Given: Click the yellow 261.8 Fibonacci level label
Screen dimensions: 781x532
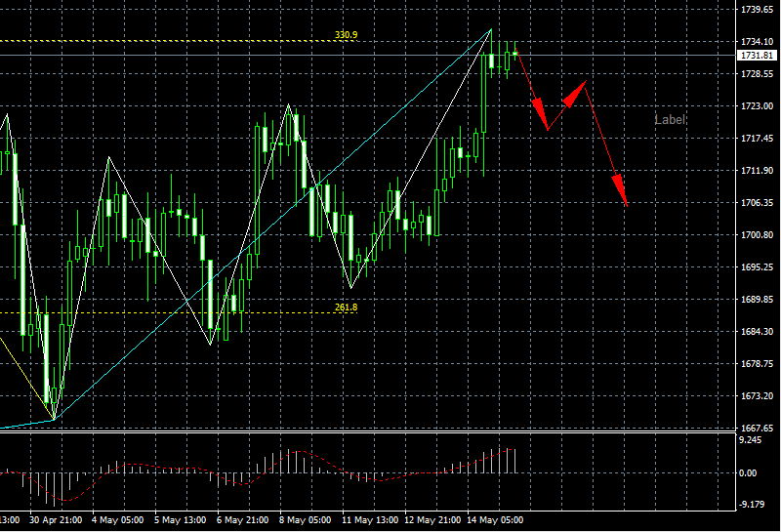Looking at the screenshot, I should coord(346,307).
